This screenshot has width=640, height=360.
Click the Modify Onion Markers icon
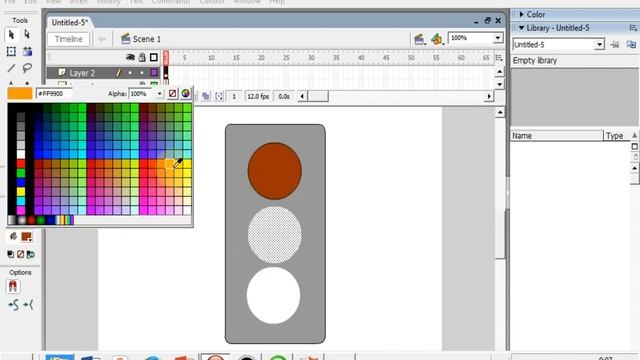[219, 96]
